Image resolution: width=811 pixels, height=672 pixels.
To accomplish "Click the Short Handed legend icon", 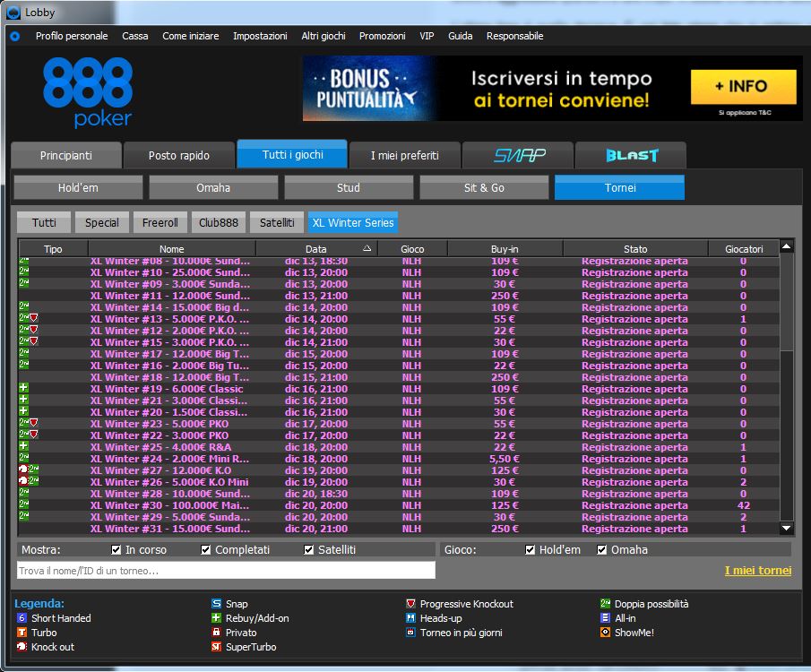I will (x=22, y=618).
